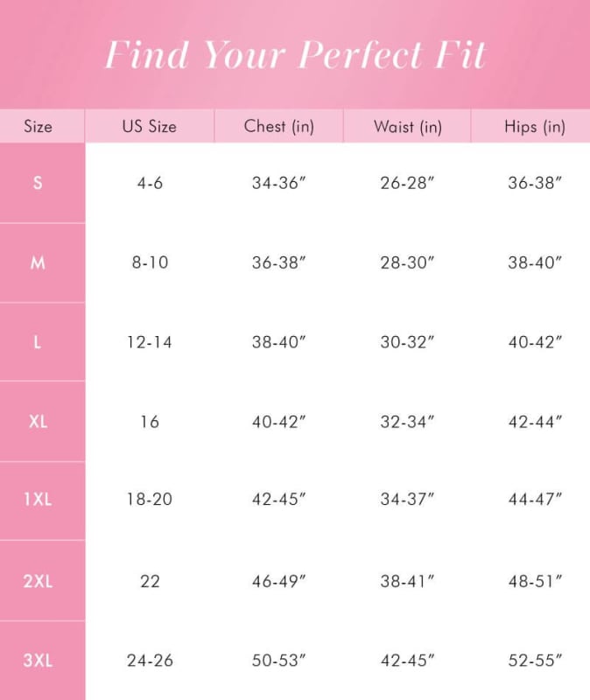Select the US Size column header
Viewport: 590px width, 700px height.
[x=149, y=126]
